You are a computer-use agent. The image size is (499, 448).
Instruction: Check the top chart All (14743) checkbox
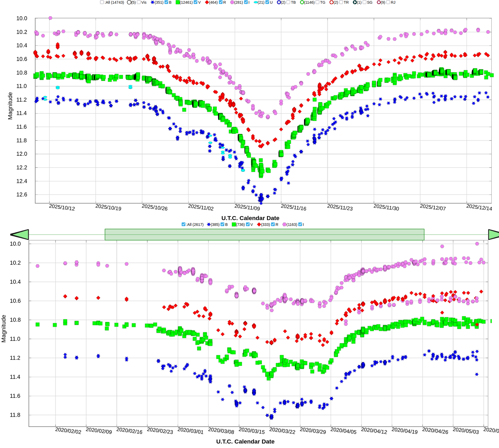pos(102,2)
